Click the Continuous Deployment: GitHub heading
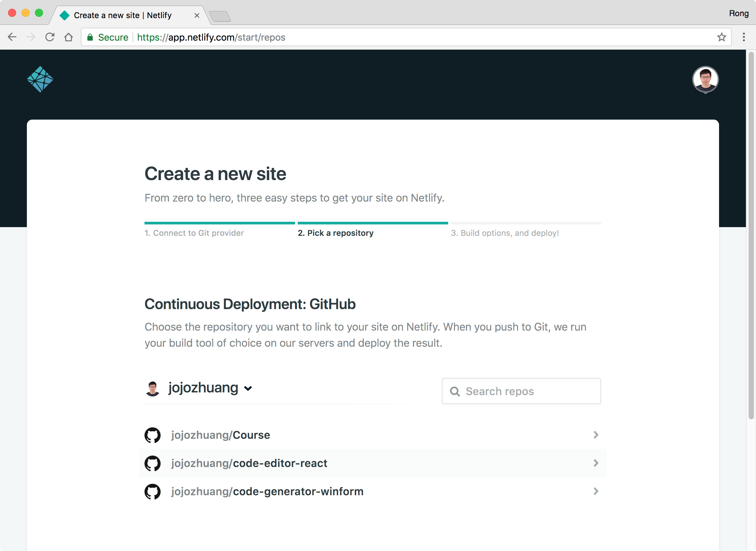This screenshot has width=756, height=551. 250,304
